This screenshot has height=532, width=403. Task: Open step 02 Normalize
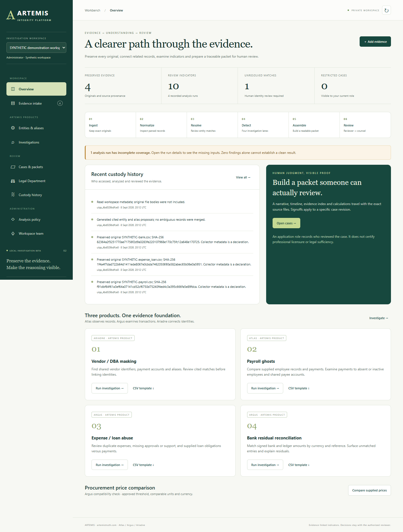click(161, 125)
